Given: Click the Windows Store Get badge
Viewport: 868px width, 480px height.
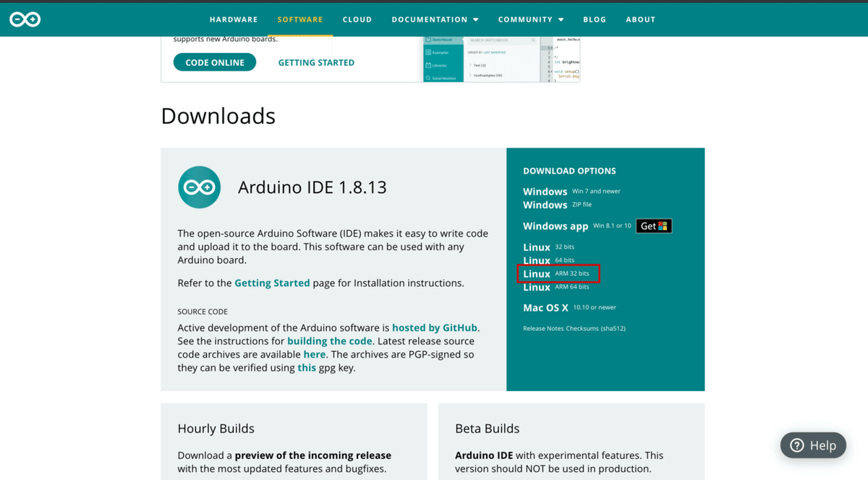Looking at the screenshot, I should pyautogui.click(x=654, y=226).
